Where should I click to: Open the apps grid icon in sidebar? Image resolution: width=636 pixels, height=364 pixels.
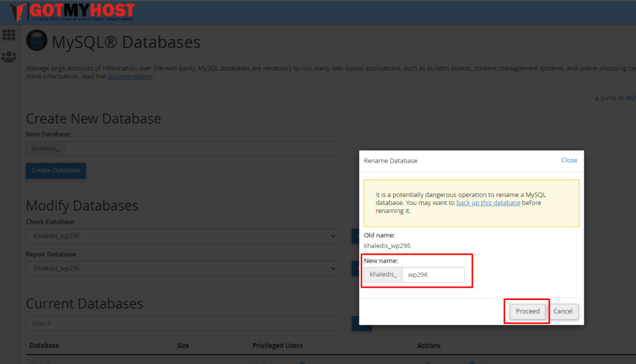[9, 35]
